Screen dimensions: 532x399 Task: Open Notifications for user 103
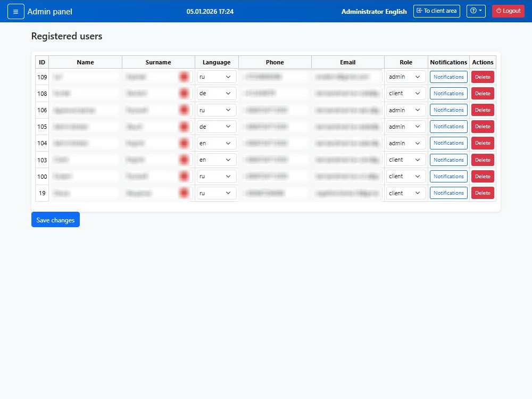pos(448,160)
